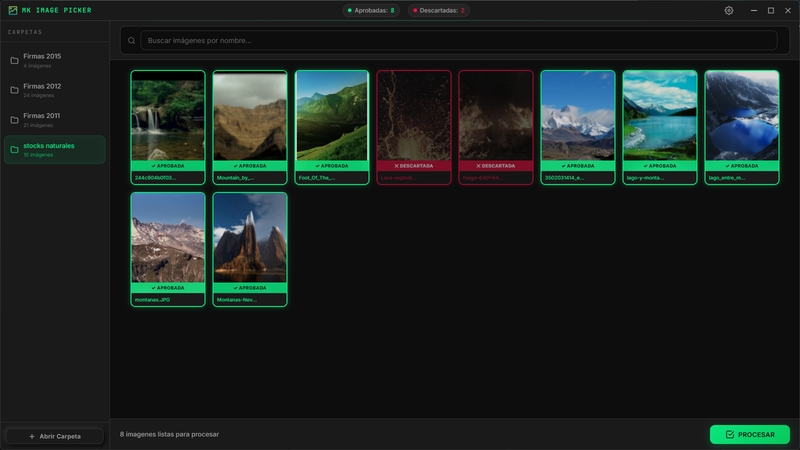Toggle APROBADA status on the lago-y-monta card
Viewport: 800px width, 450px height.
click(x=660, y=166)
